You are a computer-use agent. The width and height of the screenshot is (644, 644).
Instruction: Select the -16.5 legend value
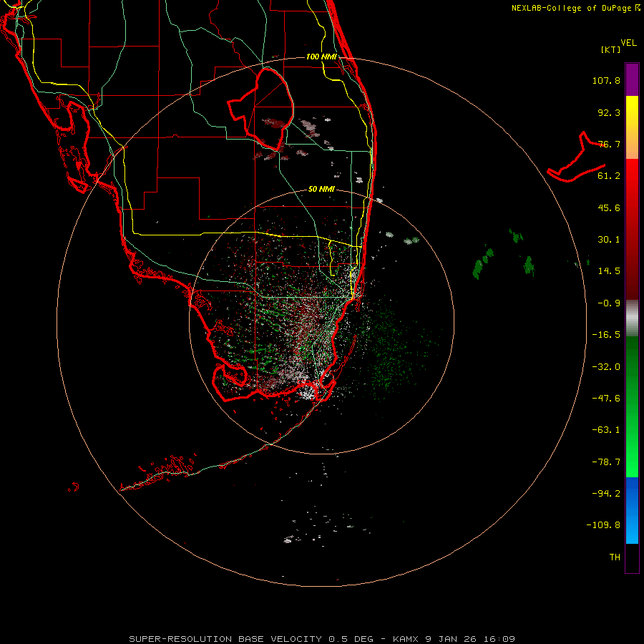(606, 335)
